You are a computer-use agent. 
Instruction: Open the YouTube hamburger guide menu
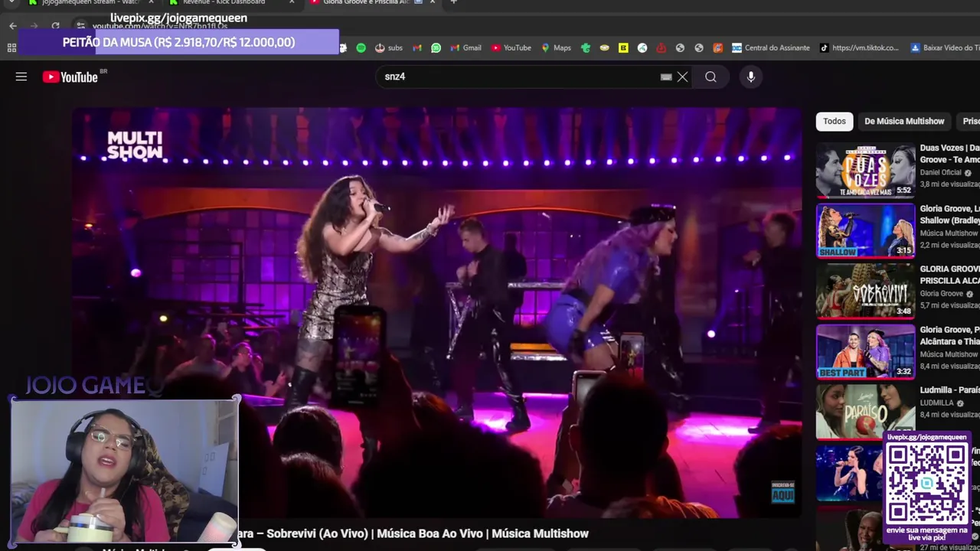(x=21, y=77)
